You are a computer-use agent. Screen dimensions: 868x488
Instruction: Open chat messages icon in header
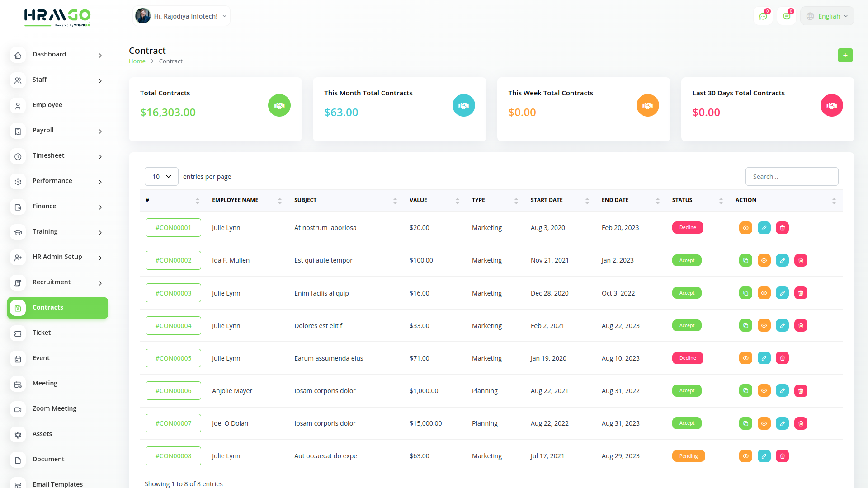(763, 16)
